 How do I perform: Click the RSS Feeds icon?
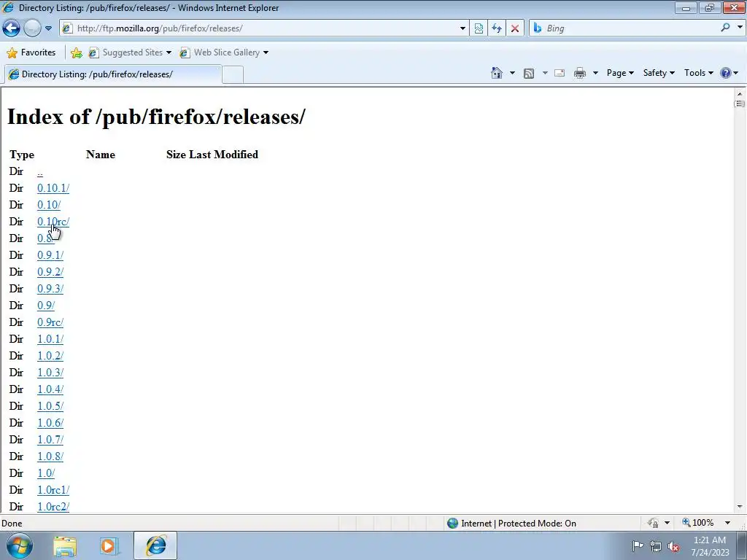pos(529,73)
